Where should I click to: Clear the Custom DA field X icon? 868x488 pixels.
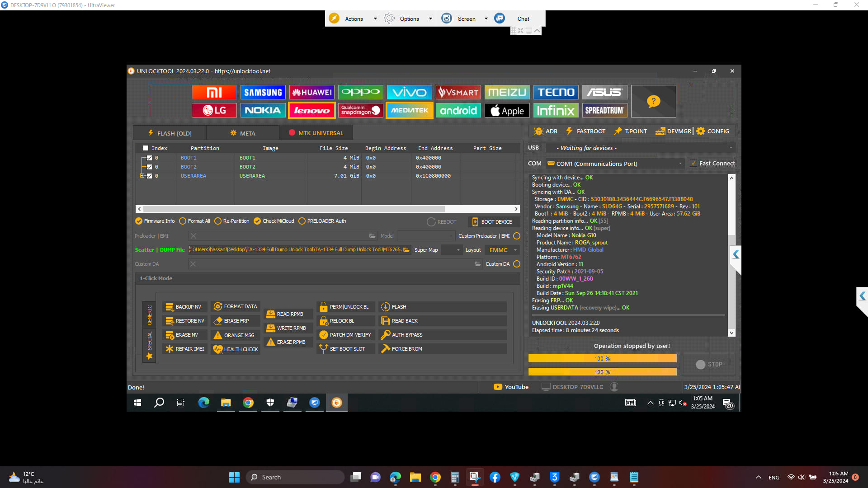coord(193,264)
